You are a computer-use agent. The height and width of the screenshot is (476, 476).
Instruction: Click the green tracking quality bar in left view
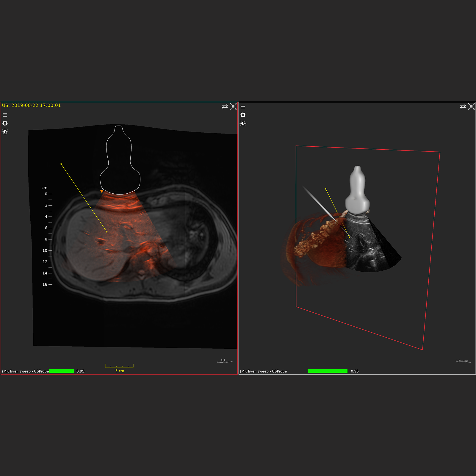[x=62, y=371]
